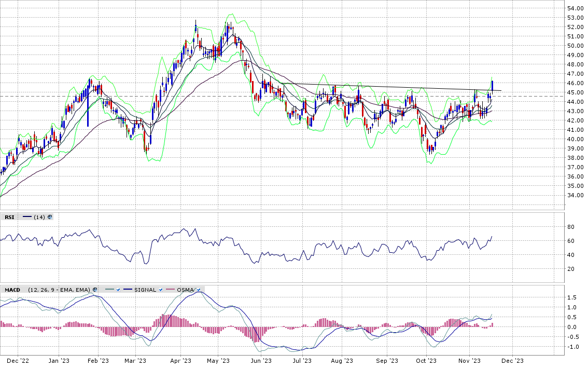
Task: Click the 34.00 price axis label
Action: 576,195
